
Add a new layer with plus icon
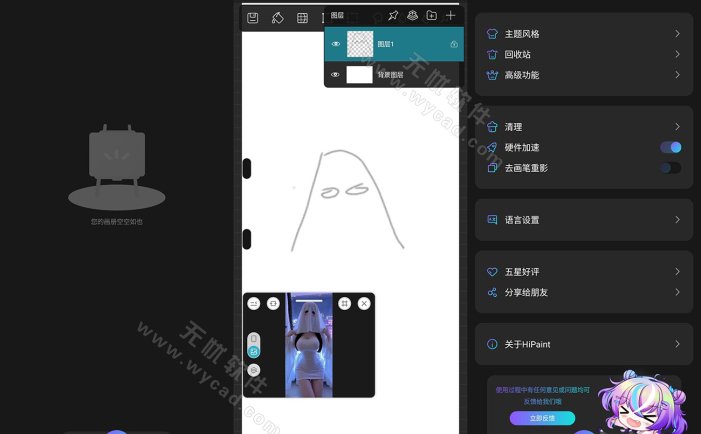[x=451, y=16]
